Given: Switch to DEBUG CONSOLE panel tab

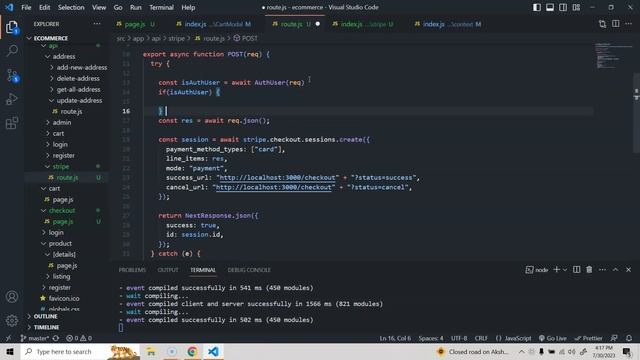Looking at the screenshot, I should 249,270.
